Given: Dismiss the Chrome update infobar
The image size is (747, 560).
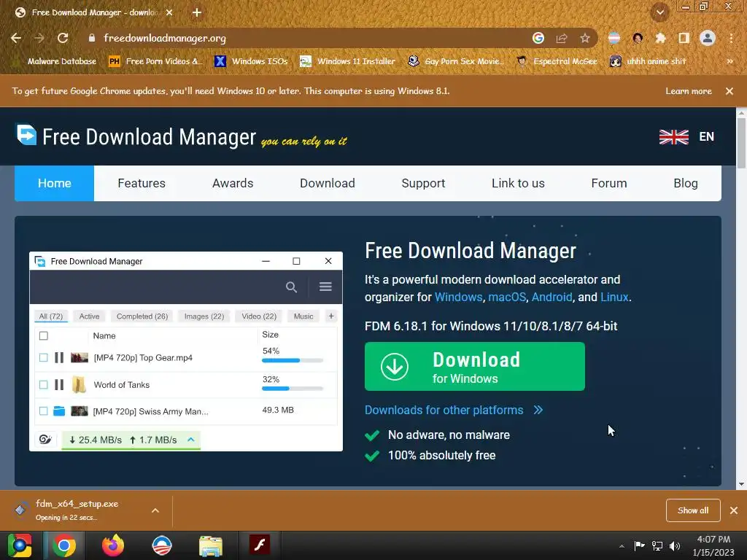Looking at the screenshot, I should point(729,91).
